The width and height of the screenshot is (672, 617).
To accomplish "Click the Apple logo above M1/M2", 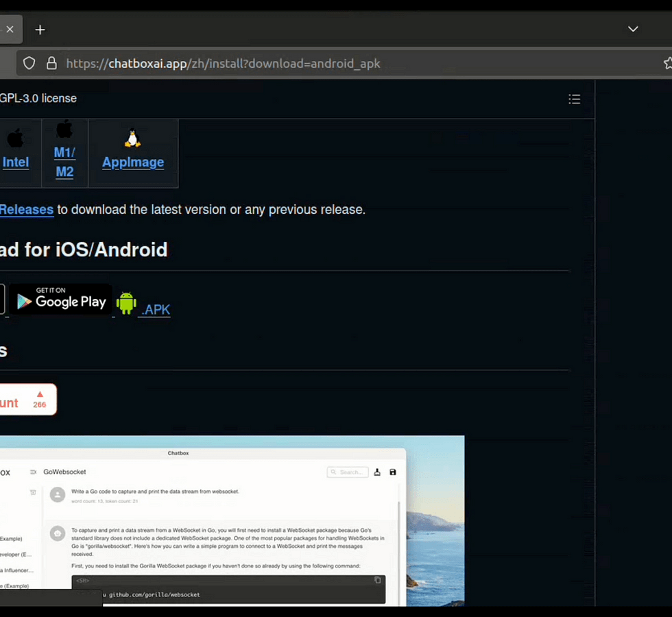I will pos(64,129).
